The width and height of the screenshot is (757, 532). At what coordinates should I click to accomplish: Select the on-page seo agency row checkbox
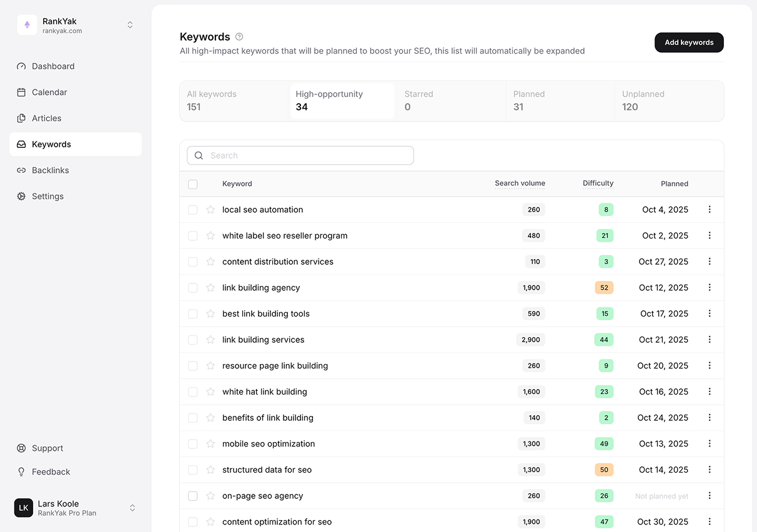193,496
